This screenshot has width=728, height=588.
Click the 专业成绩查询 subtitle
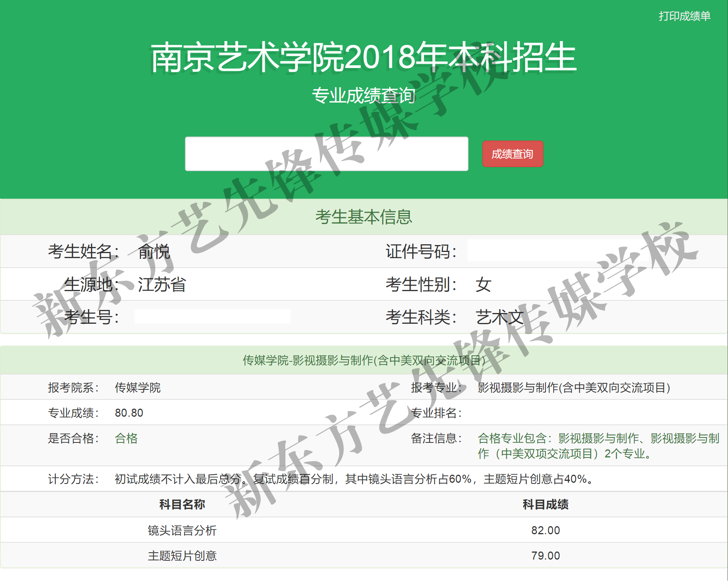click(x=363, y=95)
